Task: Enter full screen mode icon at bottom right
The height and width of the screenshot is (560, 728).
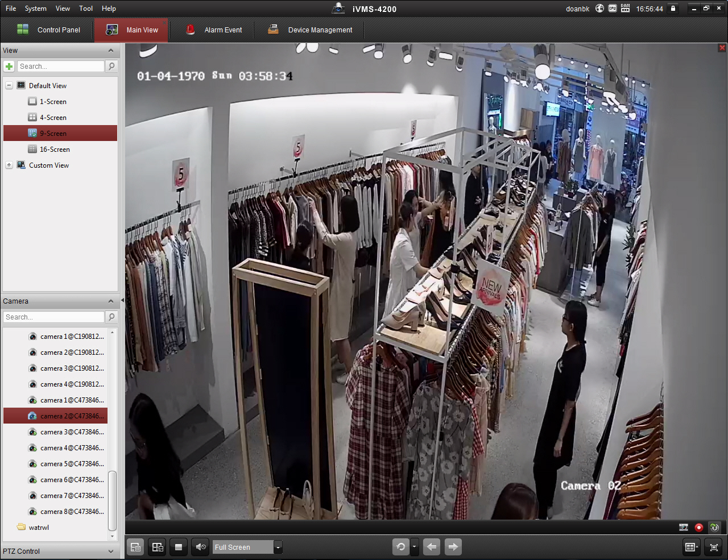Action: coord(714,547)
